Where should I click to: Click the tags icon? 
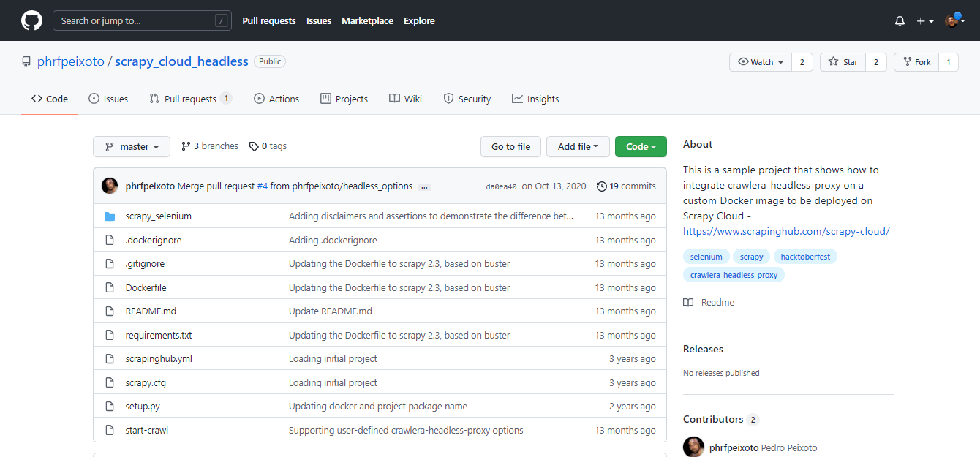pyautogui.click(x=254, y=146)
